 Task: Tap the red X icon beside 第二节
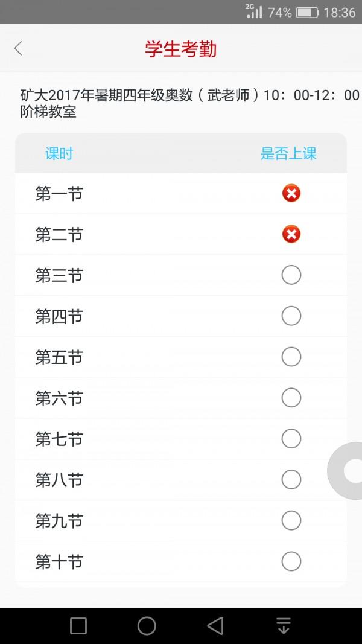[x=291, y=234]
